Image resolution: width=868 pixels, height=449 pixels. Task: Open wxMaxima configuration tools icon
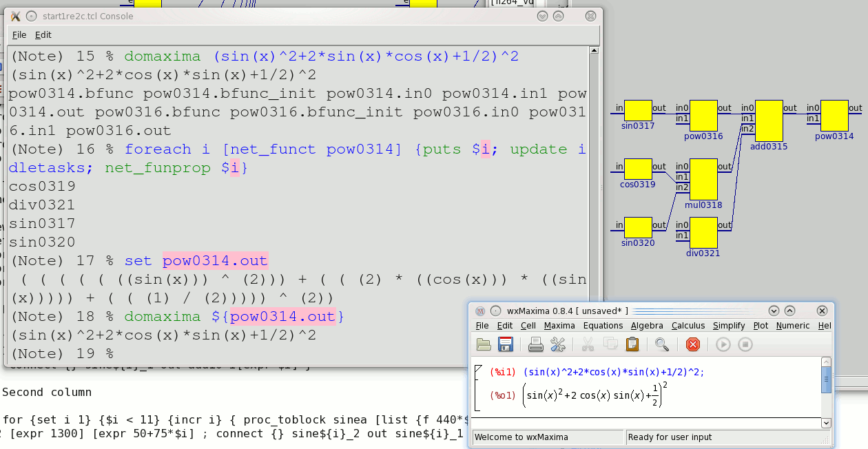pos(558,344)
